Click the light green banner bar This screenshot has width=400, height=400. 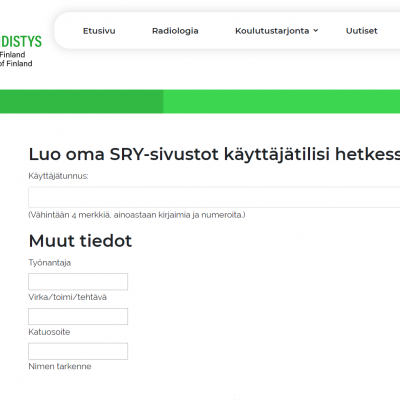click(x=282, y=101)
